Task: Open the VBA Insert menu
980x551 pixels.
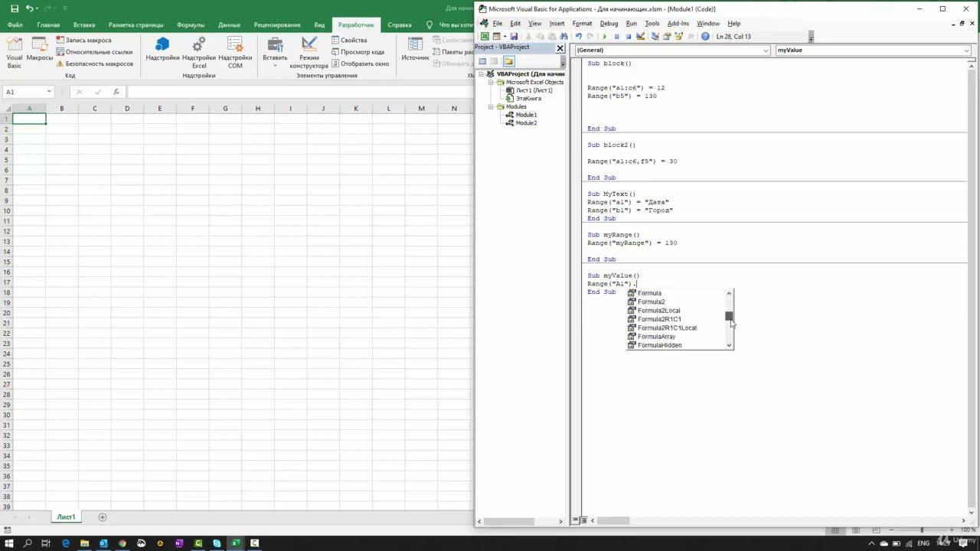Action: [557, 24]
